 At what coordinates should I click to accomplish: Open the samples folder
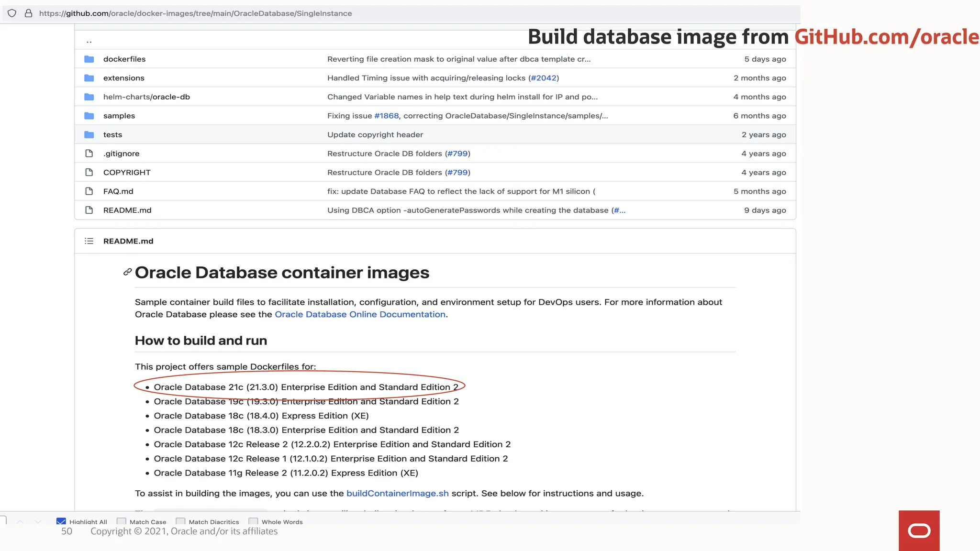[x=119, y=116]
